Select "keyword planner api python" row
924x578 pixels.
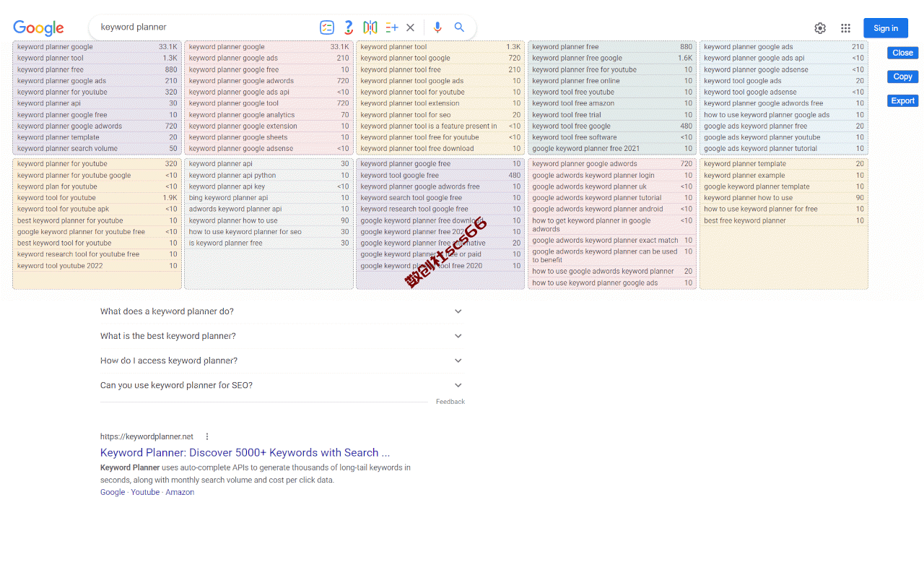click(x=269, y=176)
